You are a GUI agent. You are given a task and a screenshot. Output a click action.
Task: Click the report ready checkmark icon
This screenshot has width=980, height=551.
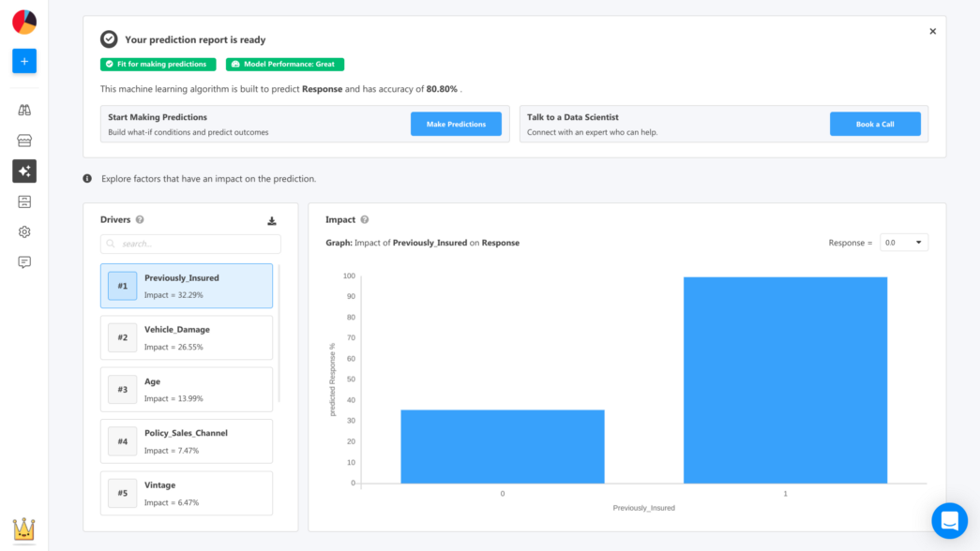coord(109,39)
